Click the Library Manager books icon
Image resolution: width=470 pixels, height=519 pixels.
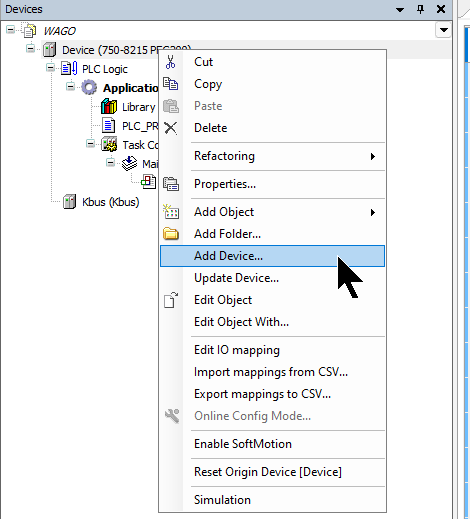coord(109,107)
